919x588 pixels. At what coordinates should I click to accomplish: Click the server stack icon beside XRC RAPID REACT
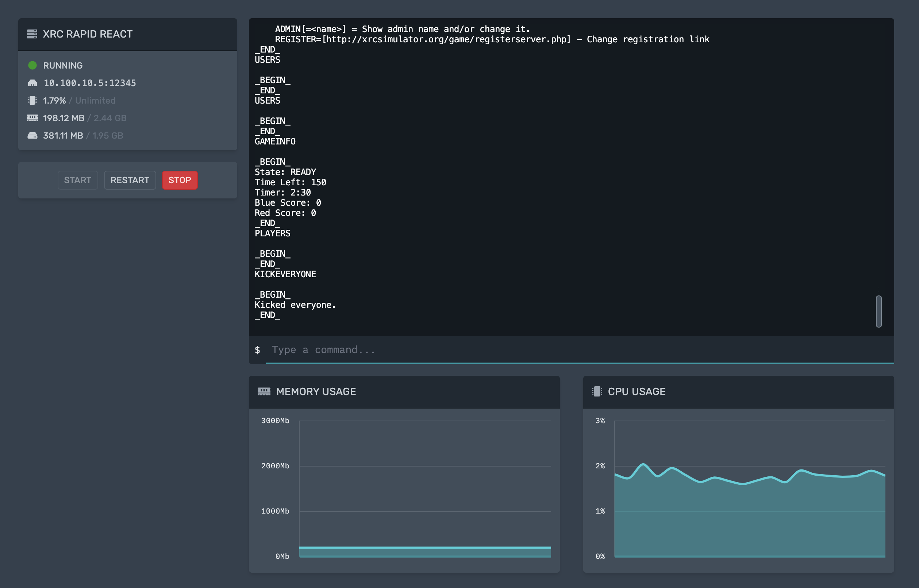pos(32,34)
